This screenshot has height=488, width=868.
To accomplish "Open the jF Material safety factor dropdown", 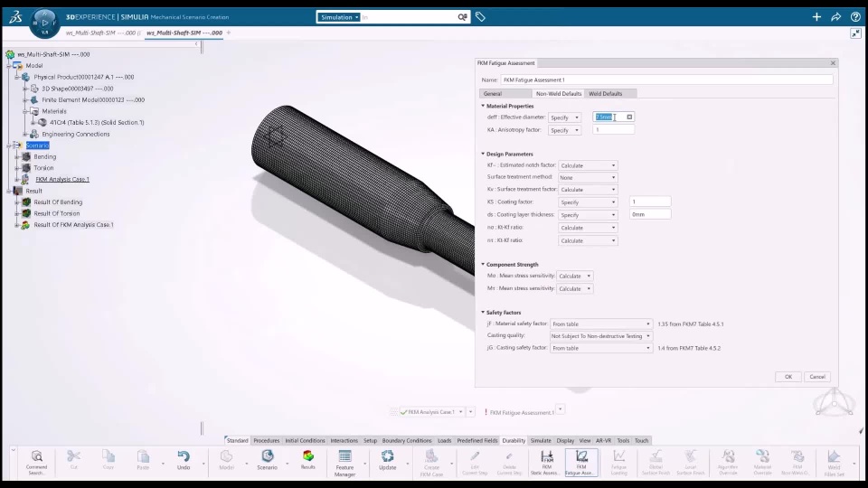I will 601,324.
